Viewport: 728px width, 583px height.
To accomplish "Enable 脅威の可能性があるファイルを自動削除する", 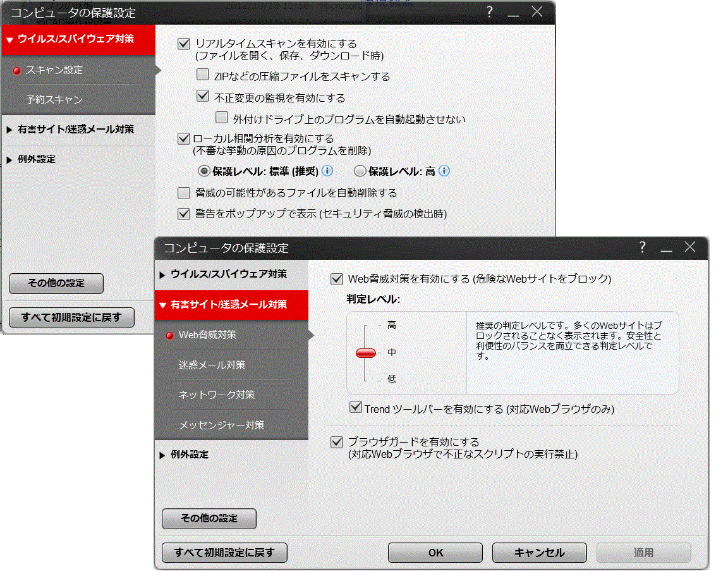I will pyautogui.click(x=184, y=193).
